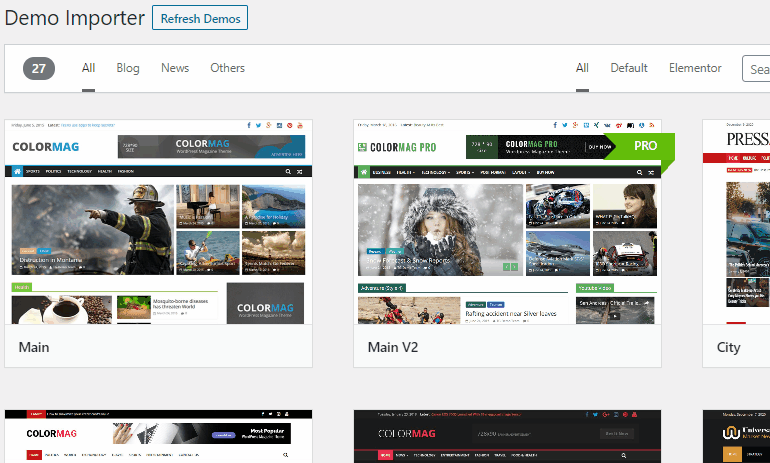Click the "City" demo title
770x463 pixels.
pyautogui.click(x=728, y=347)
